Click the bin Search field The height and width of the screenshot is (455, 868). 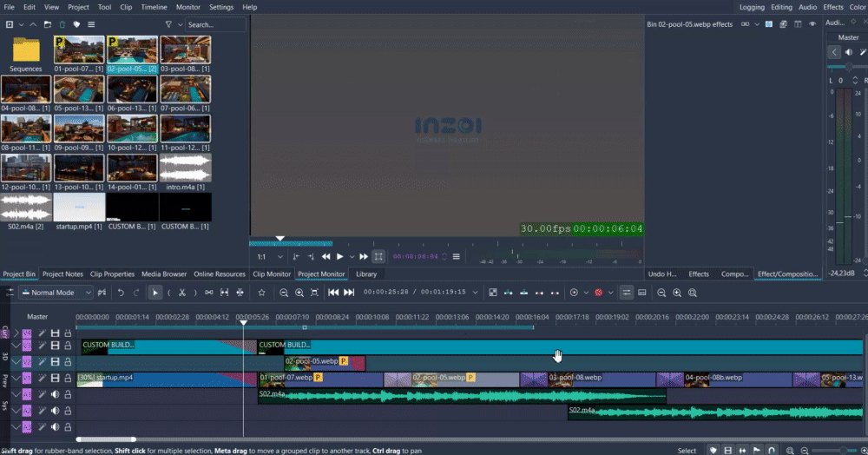click(216, 24)
